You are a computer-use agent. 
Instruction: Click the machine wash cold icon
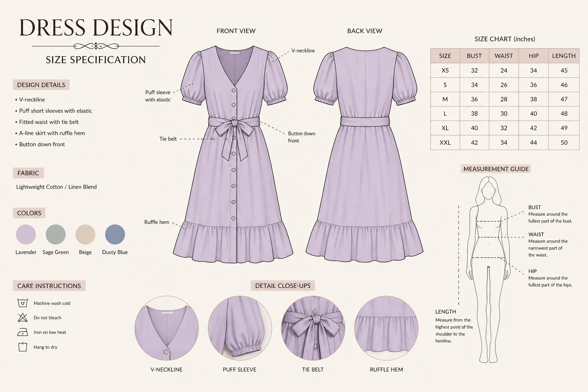(x=22, y=303)
